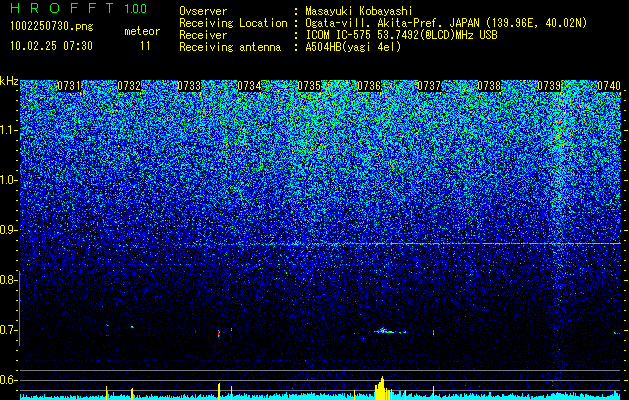The height and width of the screenshot is (400, 629).
Task: Click the tallest yellow peak in the level graph
Action: (382, 388)
